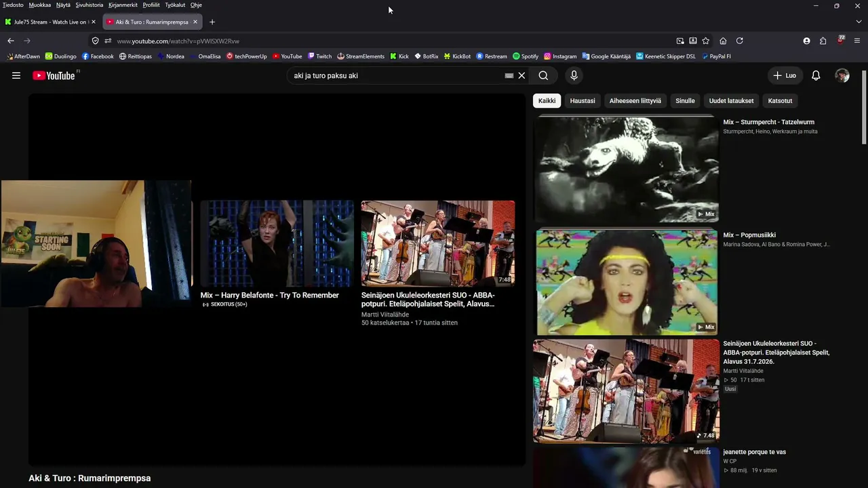Screen dimensions: 868x488
Task: Open Martti Viitalähde channel under endscreen video
Action: 385,314
